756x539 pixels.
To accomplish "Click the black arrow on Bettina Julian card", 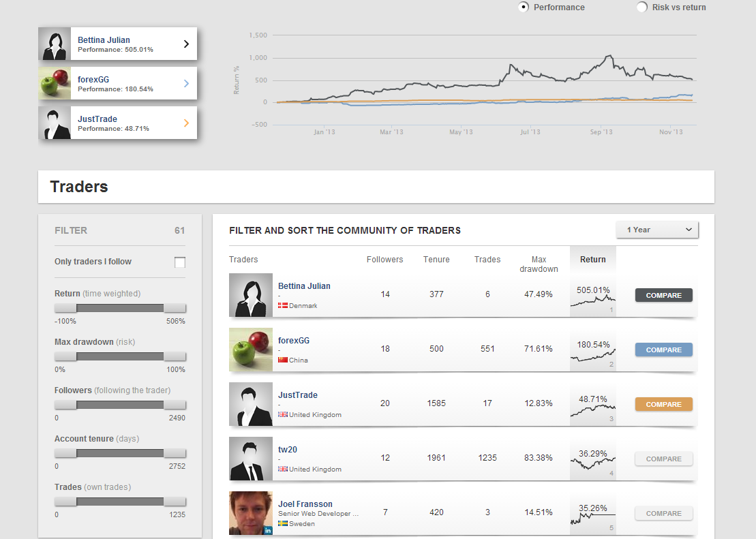I will (x=186, y=44).
